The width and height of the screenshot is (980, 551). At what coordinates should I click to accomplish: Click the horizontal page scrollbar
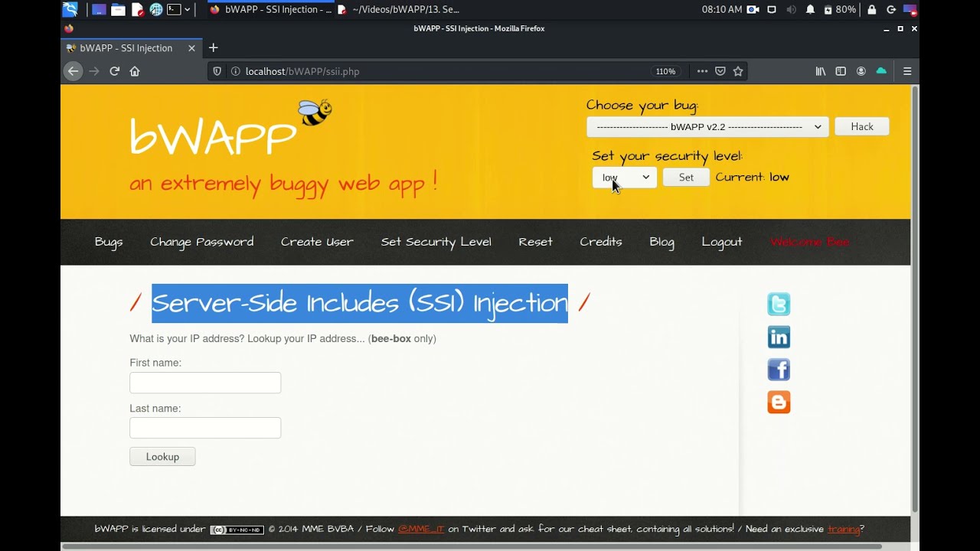pos(472,546)
